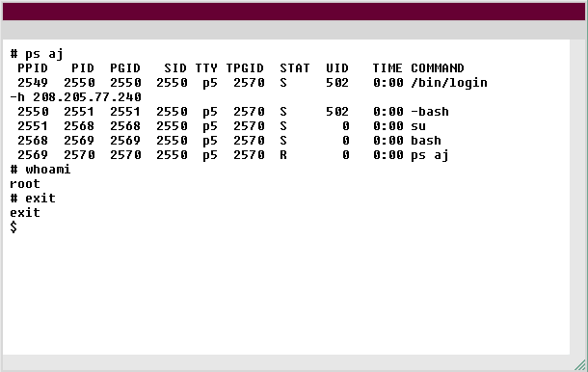Click the resize grip in window corner
The width and height of the screenshot is (588, 372).
[x=580, y=365]
